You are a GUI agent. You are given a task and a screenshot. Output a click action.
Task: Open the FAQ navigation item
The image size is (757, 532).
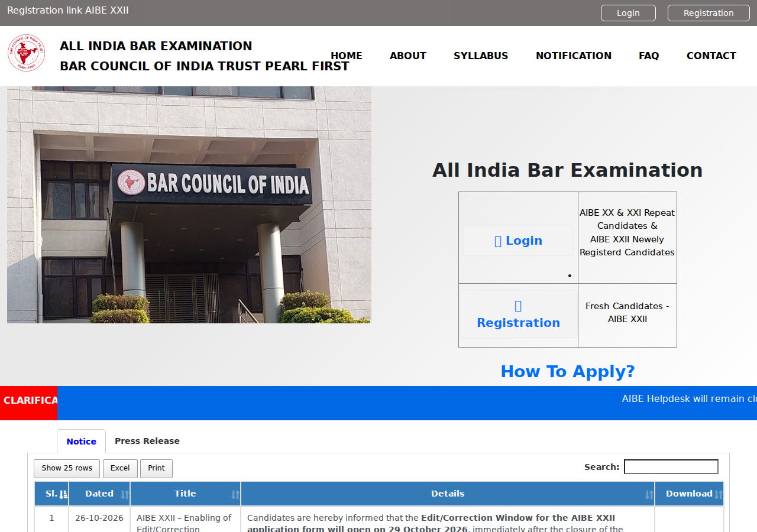[649, 56]
